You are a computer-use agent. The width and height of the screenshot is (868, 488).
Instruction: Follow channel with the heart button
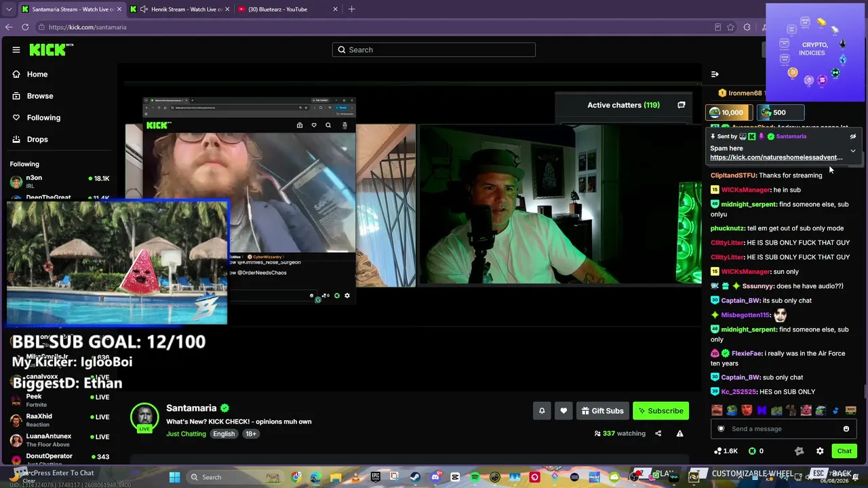point(564,411)
